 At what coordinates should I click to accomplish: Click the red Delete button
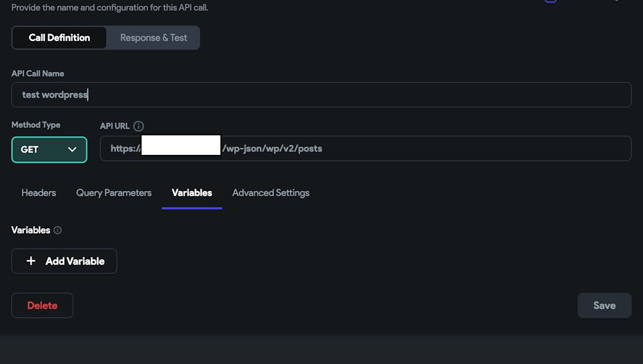click(x=42, y=305)
